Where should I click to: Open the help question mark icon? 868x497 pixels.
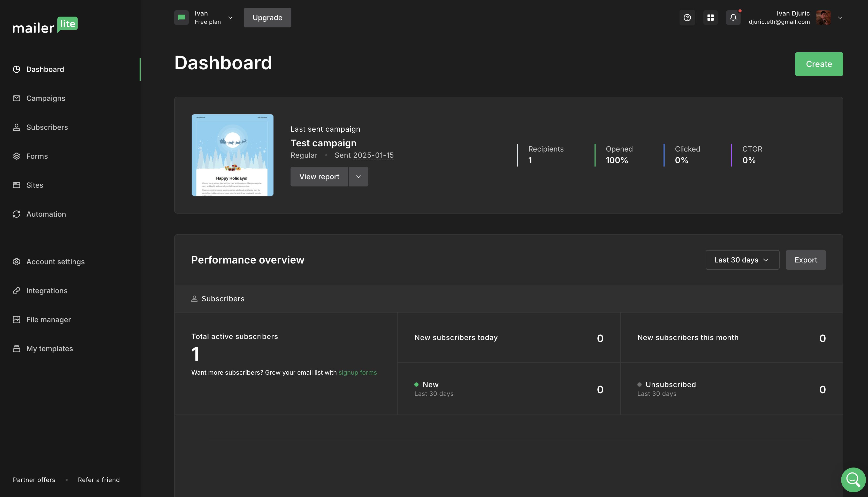687,17
